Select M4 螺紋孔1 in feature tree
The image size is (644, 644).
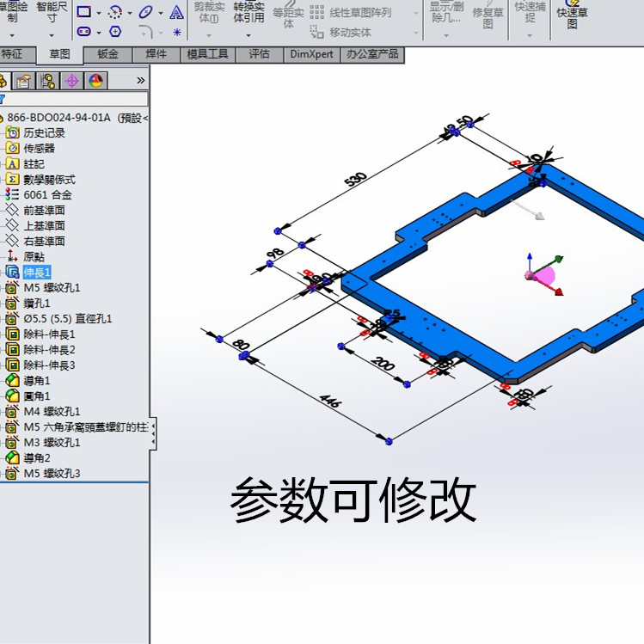52,412
